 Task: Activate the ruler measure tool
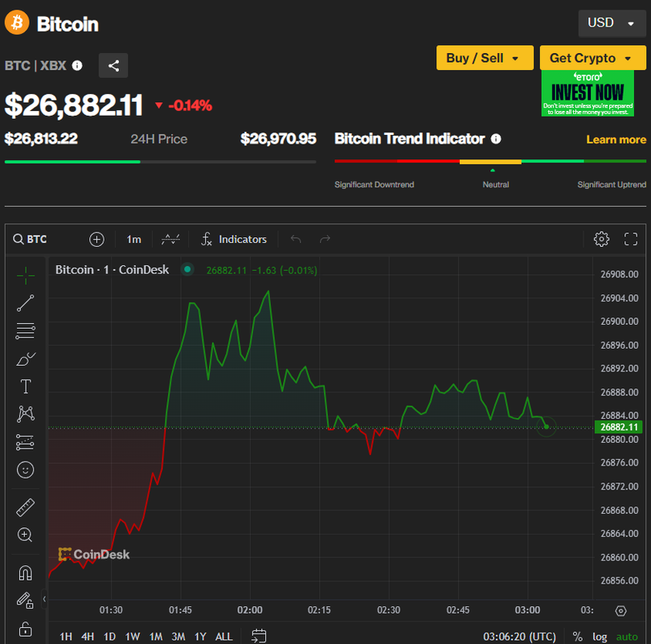tap(26, 507)
